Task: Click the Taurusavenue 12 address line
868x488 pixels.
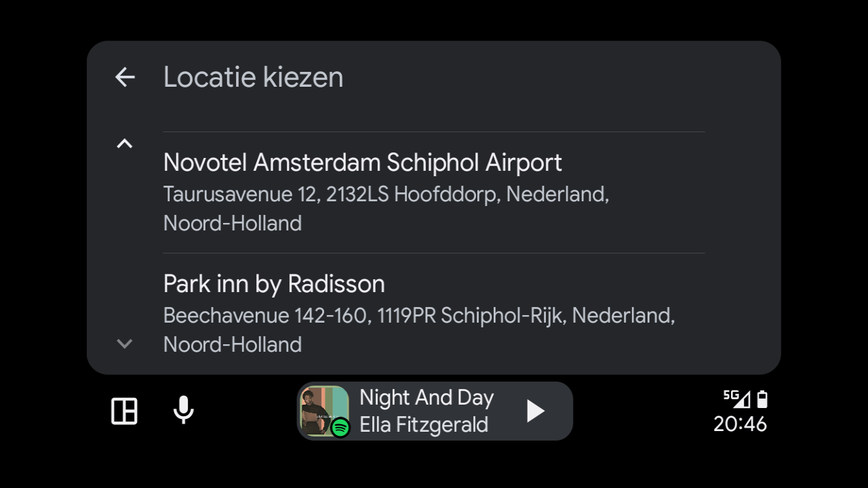Action: (x=386, y=195)
